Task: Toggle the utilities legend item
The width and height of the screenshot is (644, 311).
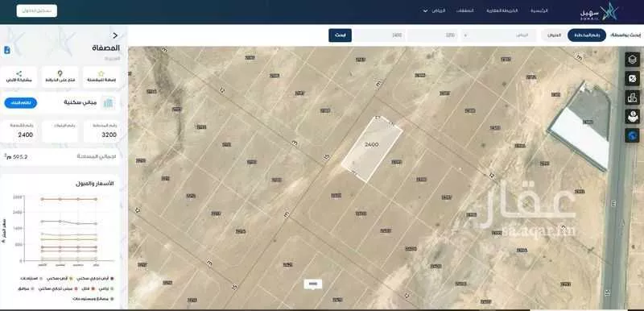Action: 26,288
